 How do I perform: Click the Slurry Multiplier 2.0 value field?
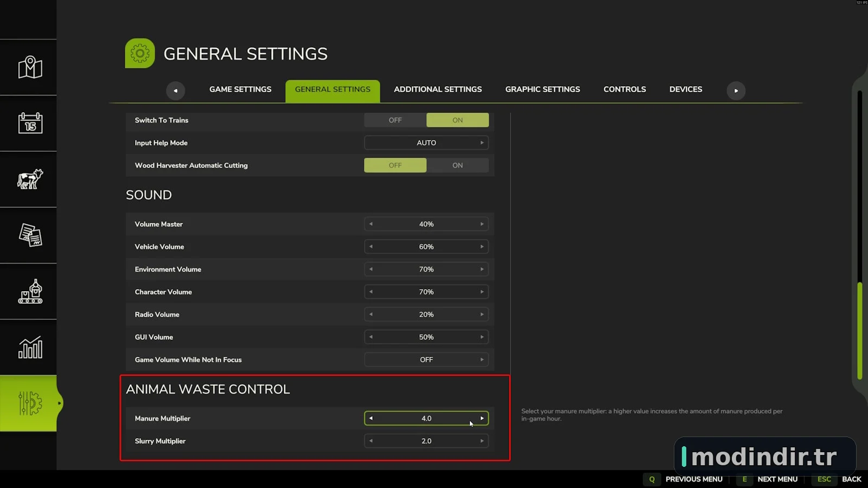coord(426,441)
